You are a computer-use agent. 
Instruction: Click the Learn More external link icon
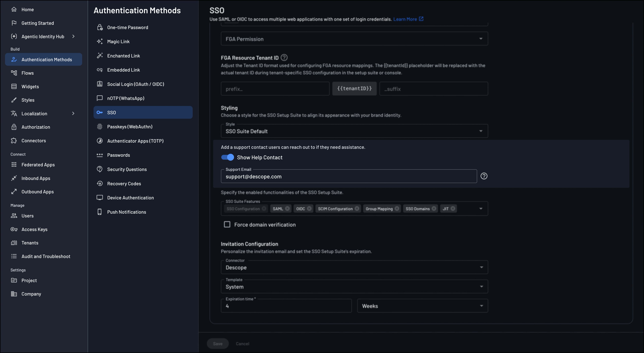pos(421,19)
